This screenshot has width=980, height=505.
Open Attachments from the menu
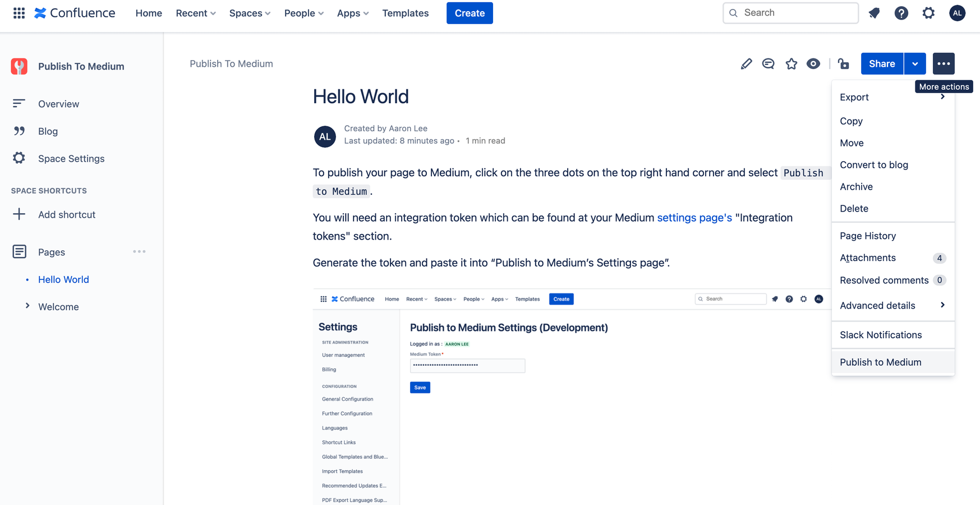coord(893,258)
